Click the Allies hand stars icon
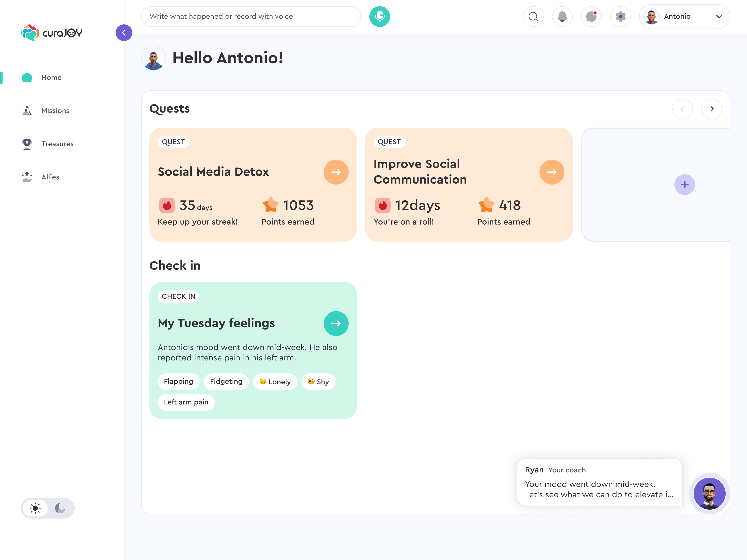 click(27, 177)
